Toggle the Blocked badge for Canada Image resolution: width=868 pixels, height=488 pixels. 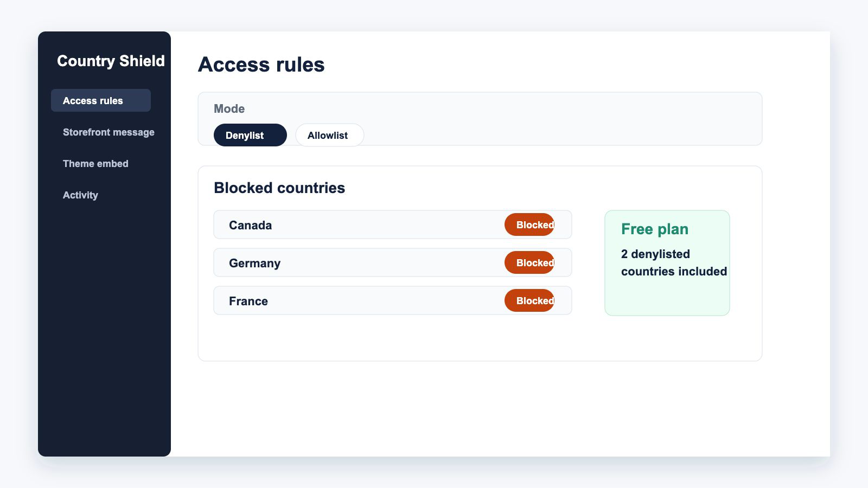529,224
